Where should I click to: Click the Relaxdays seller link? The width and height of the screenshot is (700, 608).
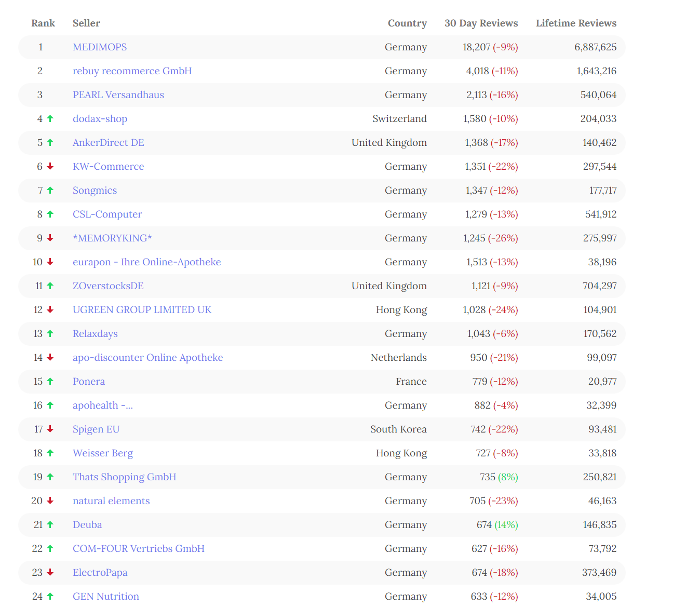(x=96, y=334)
